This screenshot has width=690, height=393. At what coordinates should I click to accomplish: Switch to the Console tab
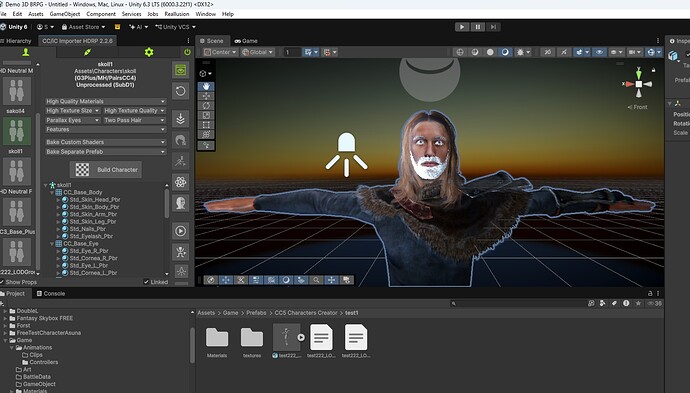(x=51, y=294)
